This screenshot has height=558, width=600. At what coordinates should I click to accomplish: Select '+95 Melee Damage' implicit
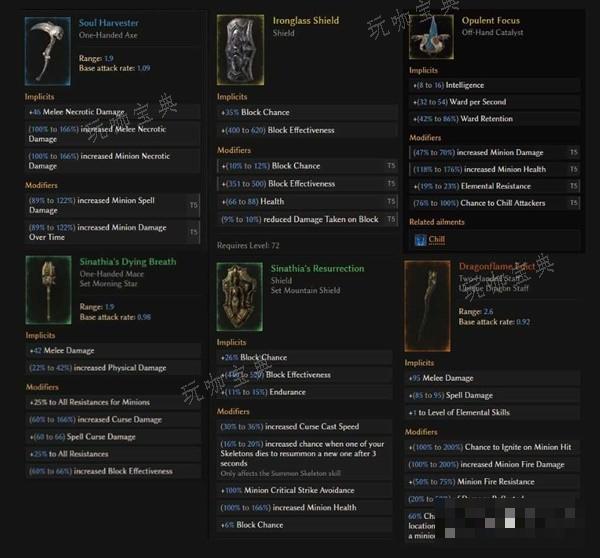pyautogui.click(x=492, y=378)
